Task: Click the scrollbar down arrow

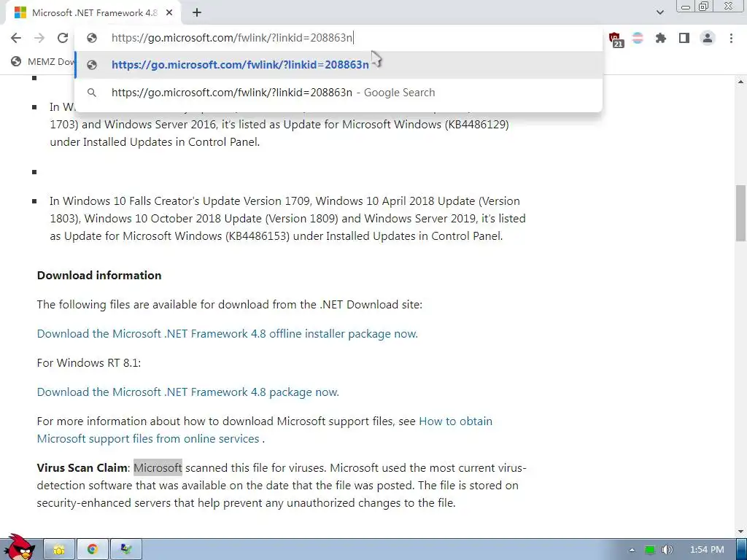Action: pyautogui.click(x=740, y=532)
